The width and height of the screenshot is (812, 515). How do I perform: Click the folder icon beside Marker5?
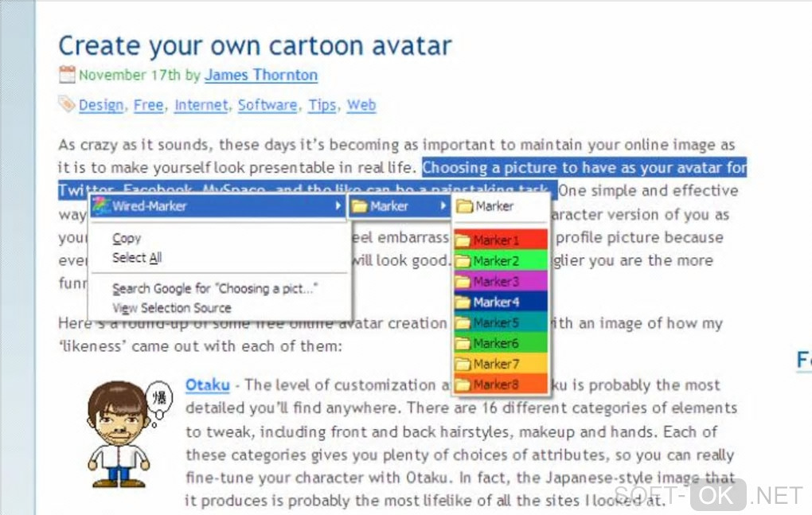pyautogui.click(x=463, y=323)
